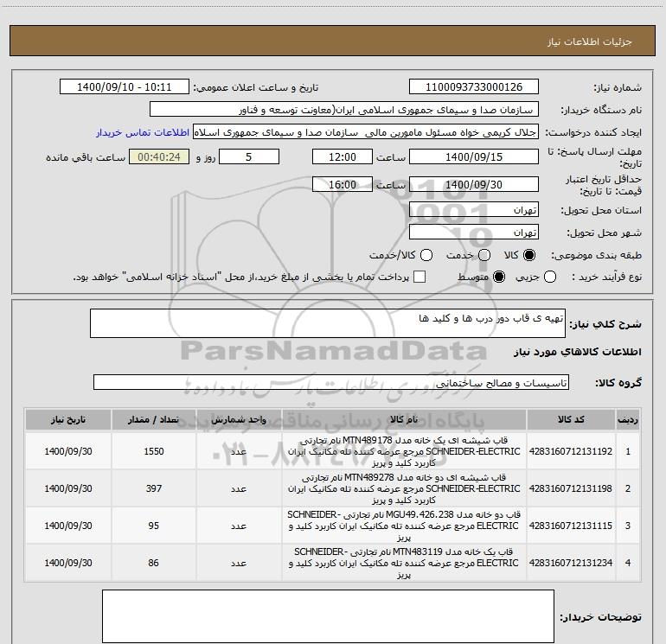This screenshot has height=644, width=666.
Task: Toggle the اسناد خزانه اسلامی payment checkbox
Action: (x=419, y=277)
